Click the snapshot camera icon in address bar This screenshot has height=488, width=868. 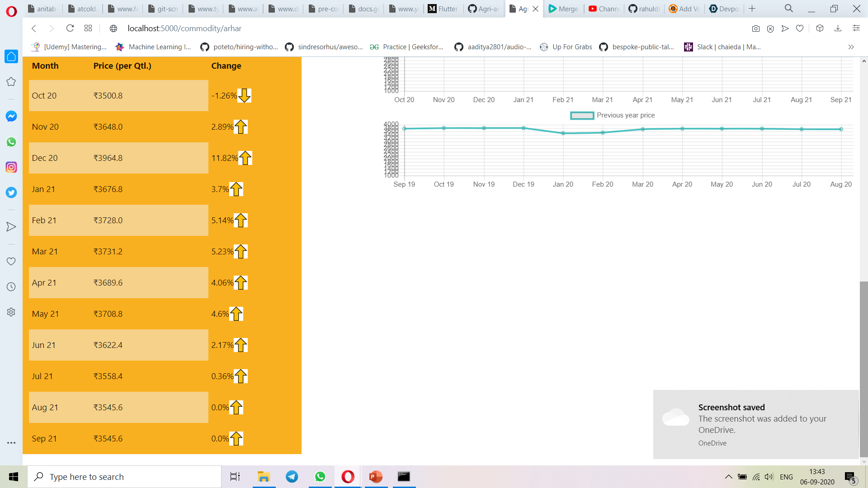755,28
